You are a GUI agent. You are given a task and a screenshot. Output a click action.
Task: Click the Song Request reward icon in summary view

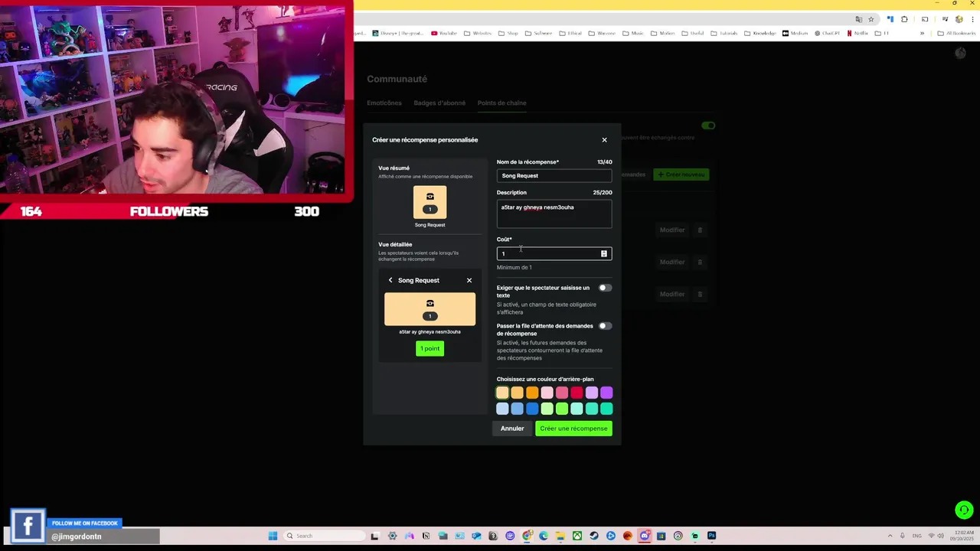click(430, 202)
